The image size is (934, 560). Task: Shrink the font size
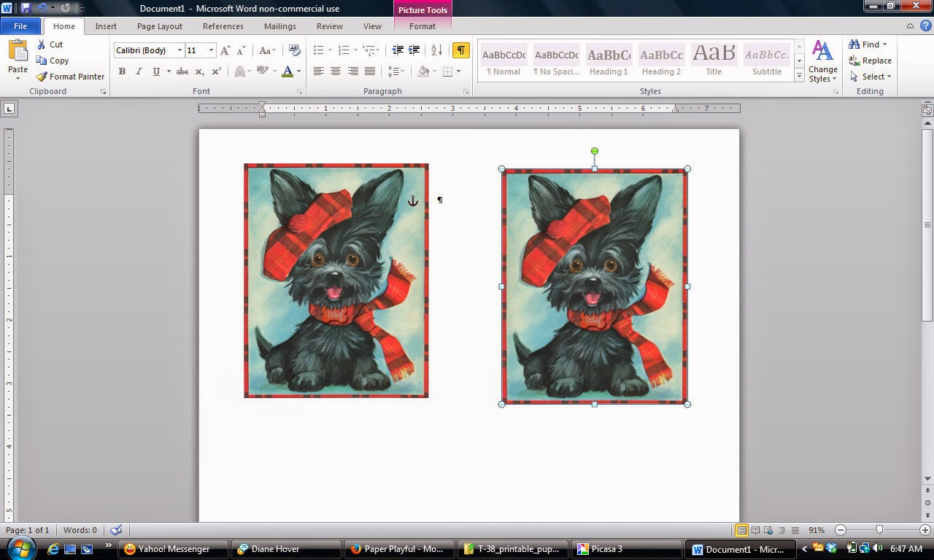click(x=242, y=50)
